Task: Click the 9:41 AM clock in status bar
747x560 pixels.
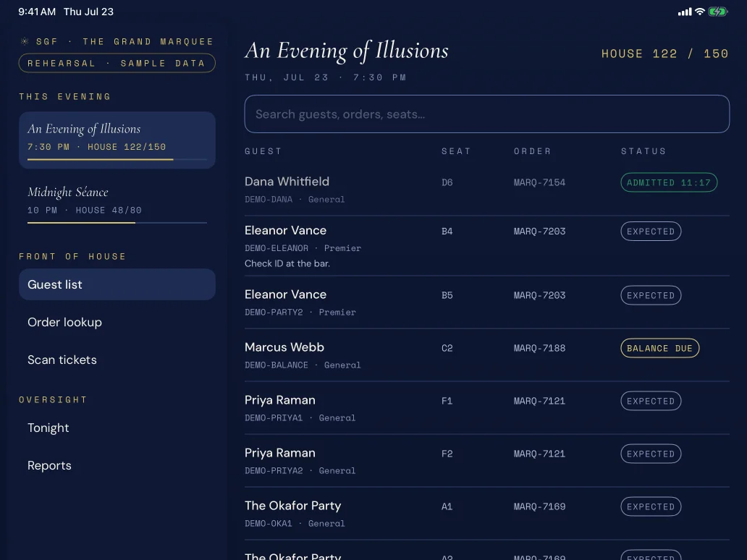Action: (x=37, y=12)
